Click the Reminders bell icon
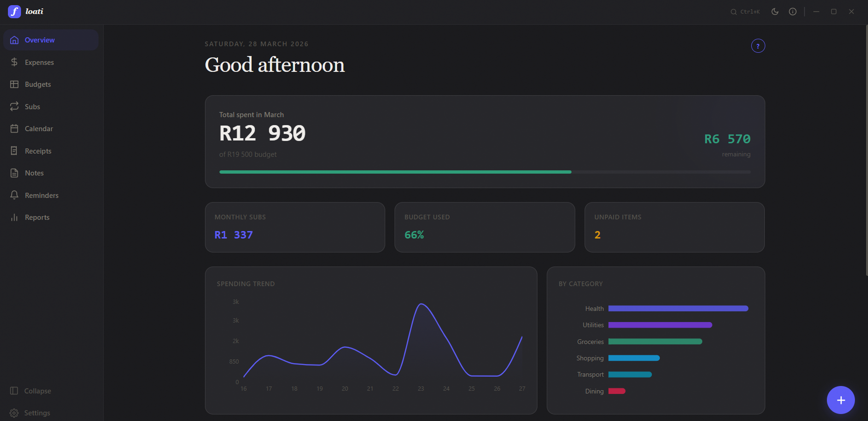This screenshot has width=868, height=421. (14, 195)
